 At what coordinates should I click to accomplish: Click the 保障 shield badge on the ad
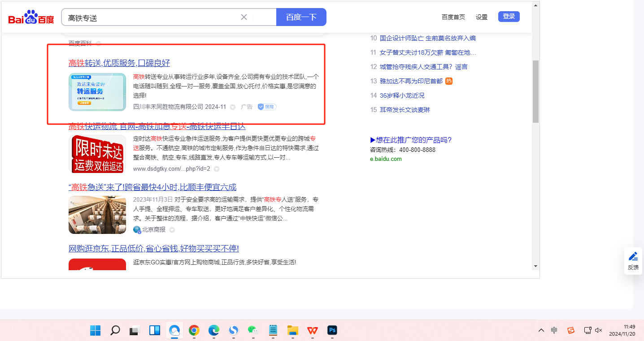[x=267, y=107]
